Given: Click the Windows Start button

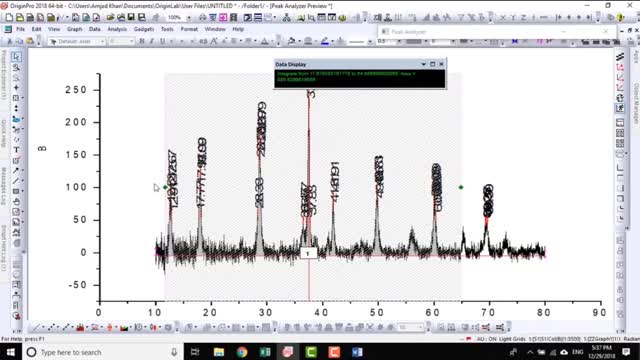Looking at the screenshot, I should (10, 352).
